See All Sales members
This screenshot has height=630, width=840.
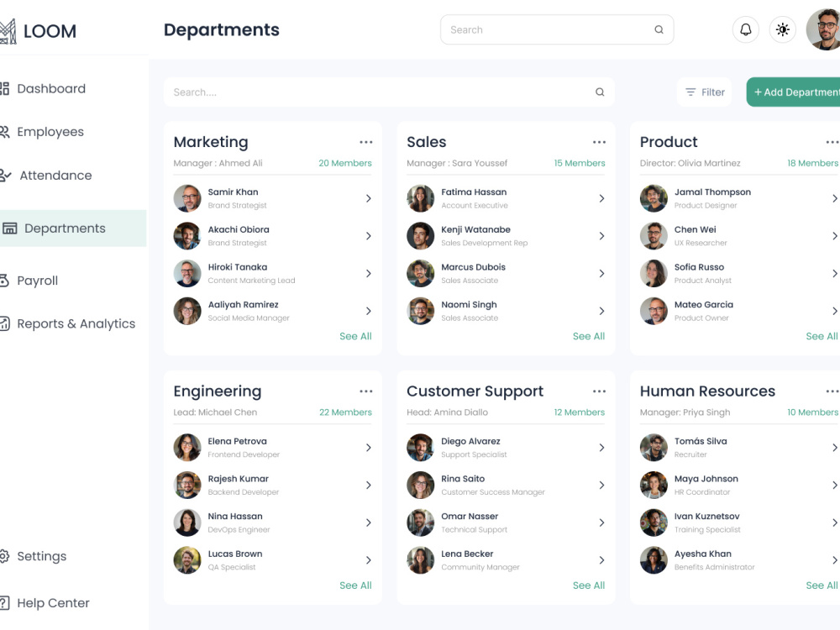click(588, 336)
